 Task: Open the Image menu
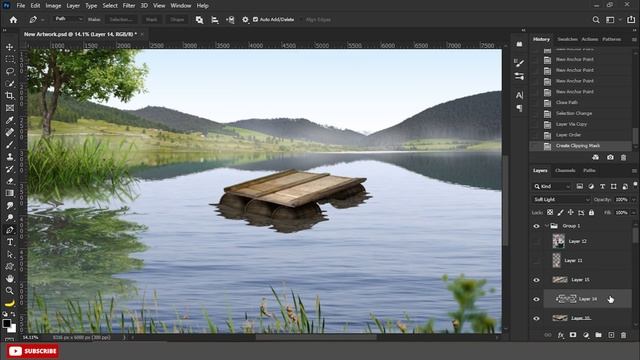click(53, 6)
